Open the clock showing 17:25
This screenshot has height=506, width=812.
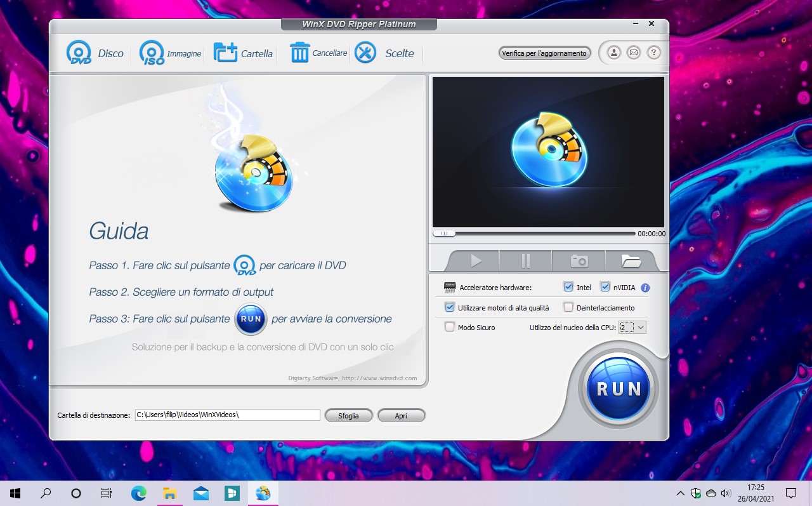click(x=756, y=493)
